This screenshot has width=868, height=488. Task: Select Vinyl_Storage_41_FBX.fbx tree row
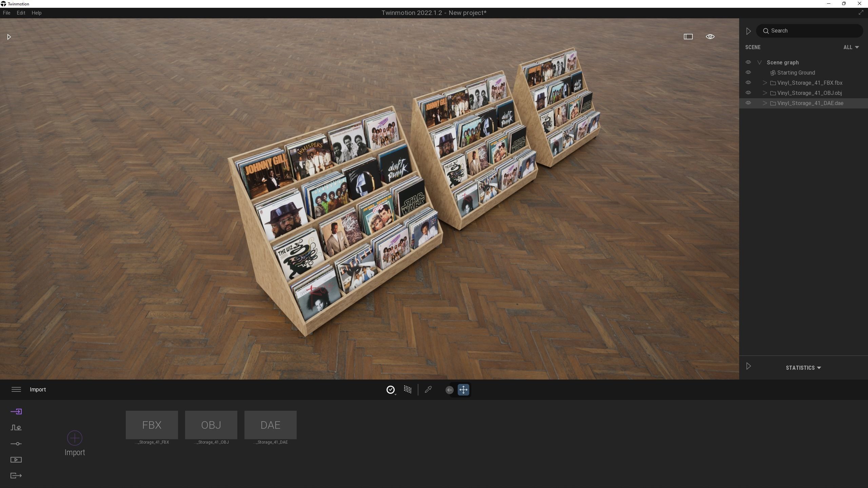803,83
